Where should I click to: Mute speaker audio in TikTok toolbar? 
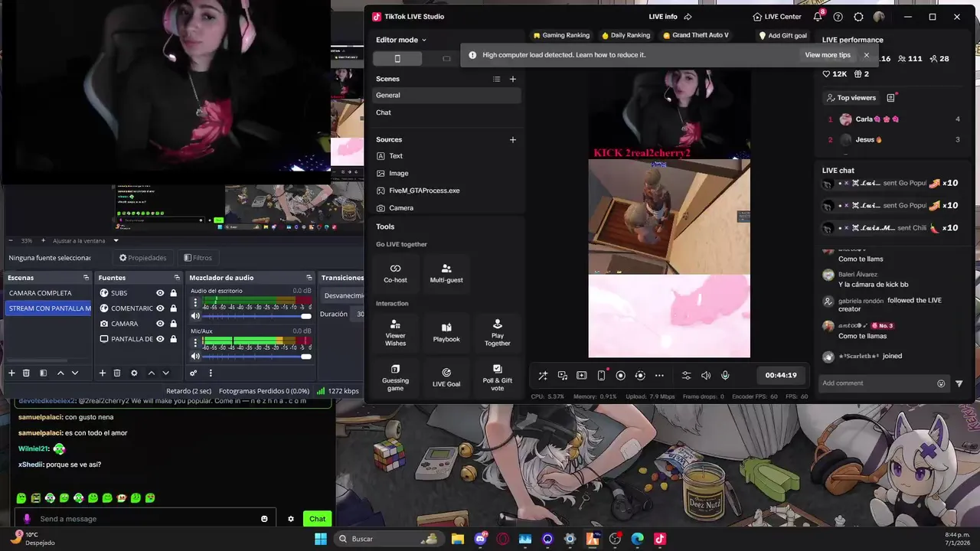coord(706,375)
